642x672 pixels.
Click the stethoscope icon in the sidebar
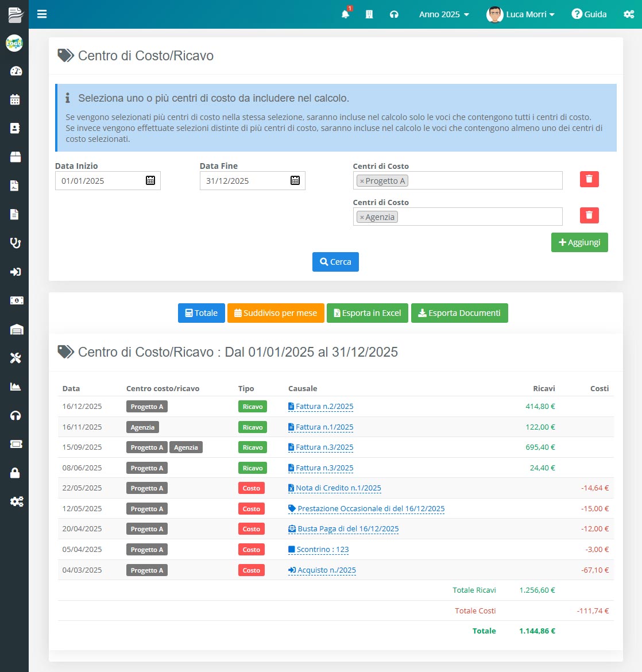16,243
